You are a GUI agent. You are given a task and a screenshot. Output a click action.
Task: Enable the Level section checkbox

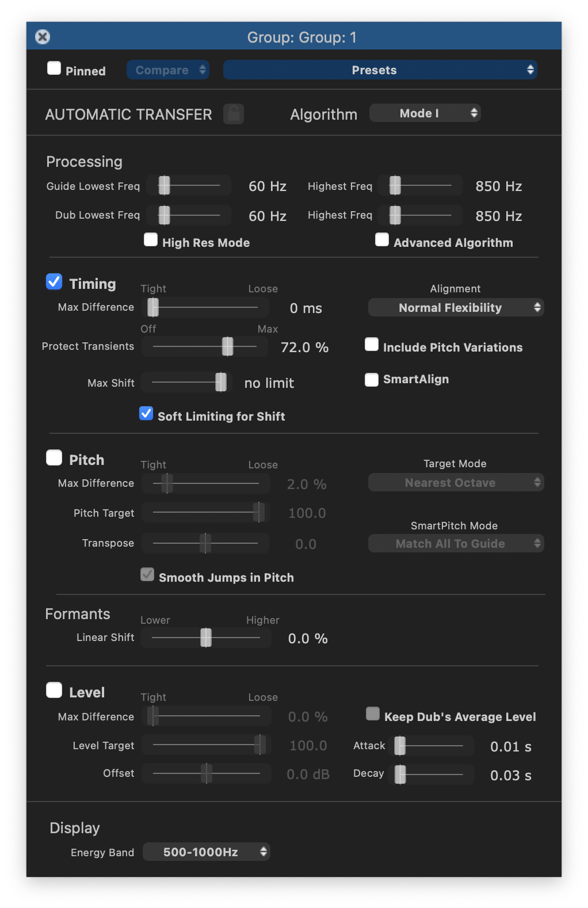(54, 690)
